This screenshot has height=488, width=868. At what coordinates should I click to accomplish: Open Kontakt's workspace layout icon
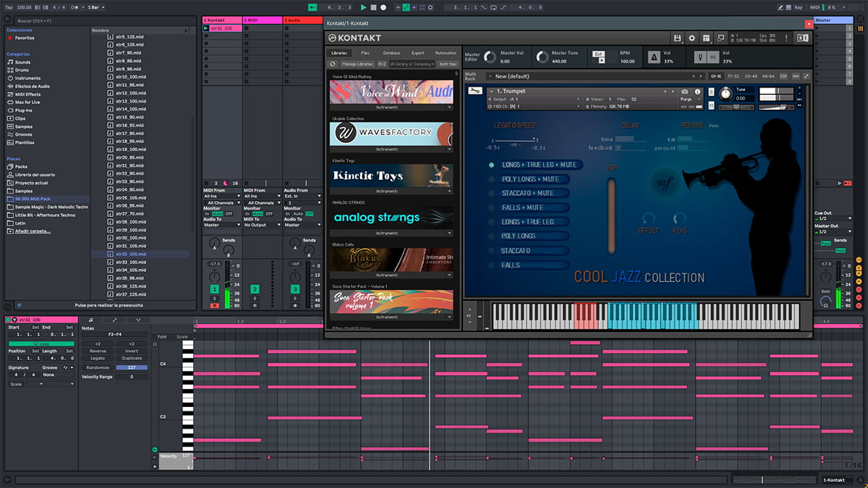[706, 38]
